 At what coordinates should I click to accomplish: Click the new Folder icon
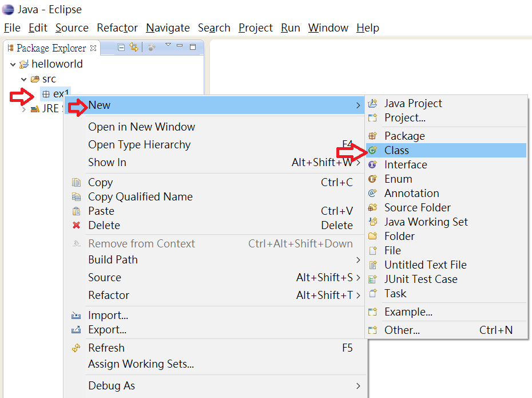(x=372, y=236)
